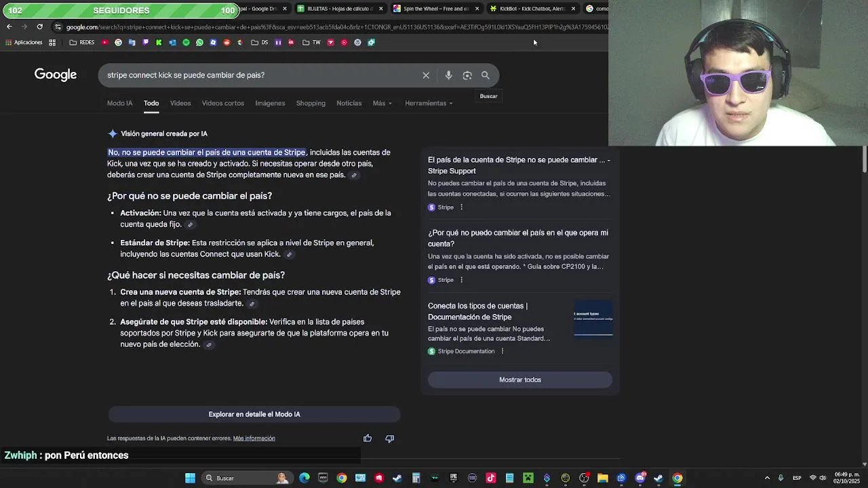
Task: Open three-dot menu for Stripe Documentation source
Action: point(502,351)
